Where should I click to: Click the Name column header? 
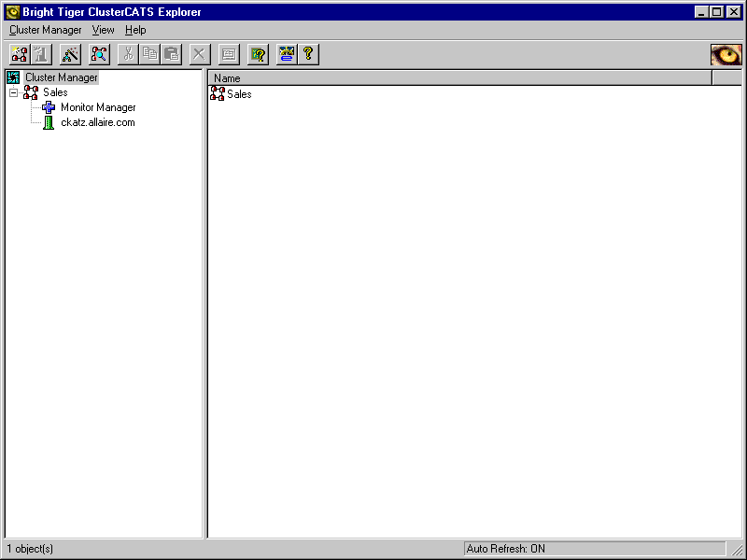tap(458, 78)
